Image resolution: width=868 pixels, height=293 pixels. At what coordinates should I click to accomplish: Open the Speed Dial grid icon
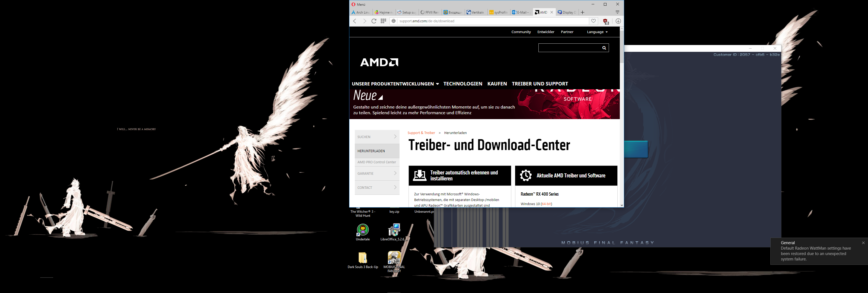[384, 21]
